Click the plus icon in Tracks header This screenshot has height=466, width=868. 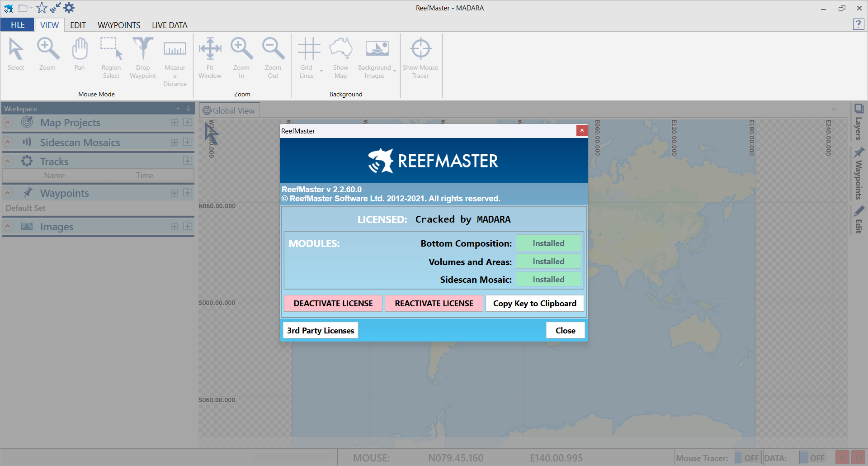(x=188, y=161)
